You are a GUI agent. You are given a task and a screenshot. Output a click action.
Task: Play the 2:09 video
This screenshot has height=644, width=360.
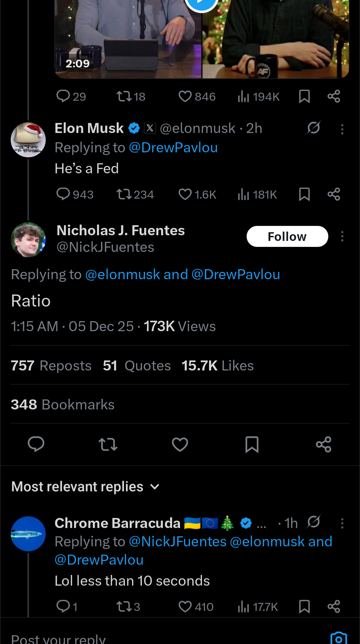click(201, 3)
